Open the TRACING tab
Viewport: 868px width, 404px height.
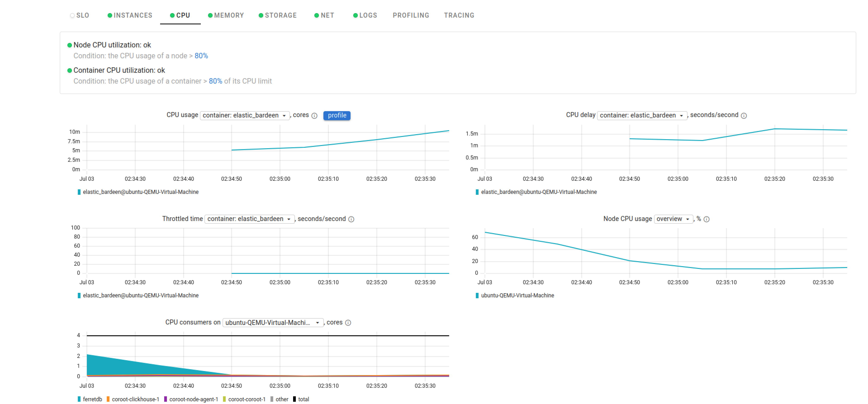[x=459, y=15]
